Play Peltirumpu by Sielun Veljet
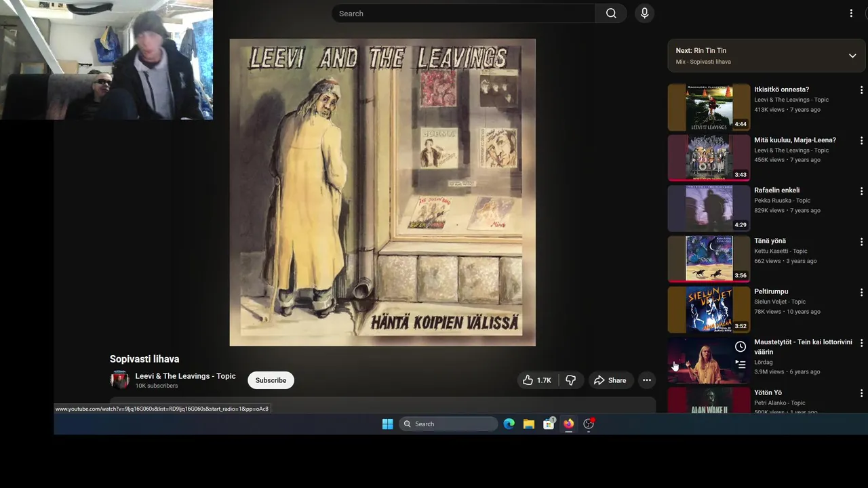This screenshot has height=488, width=868. point(709,309)
